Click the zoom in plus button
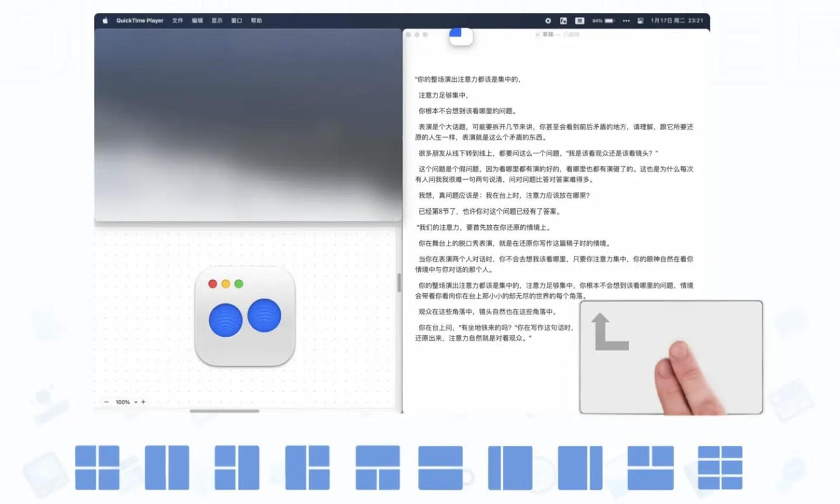This screenshot has height=504, width=840. coord(143,402)
